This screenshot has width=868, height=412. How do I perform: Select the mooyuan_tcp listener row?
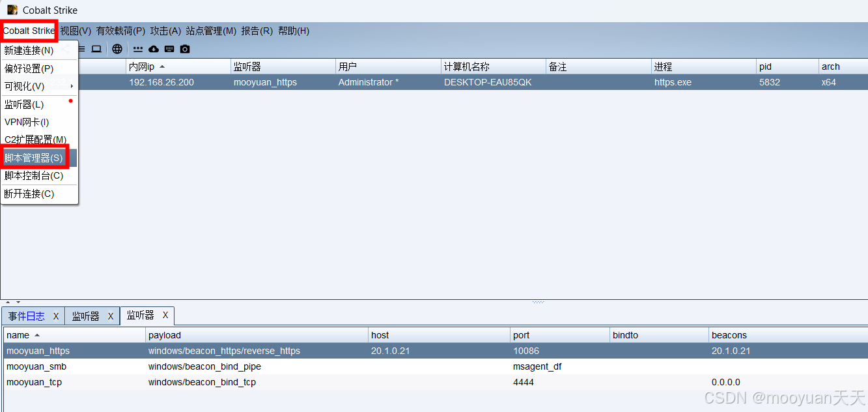(435, 382)
